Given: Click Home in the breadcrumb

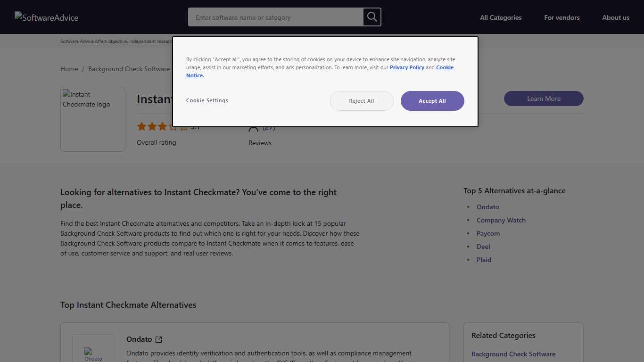Looking at the screenshot, I should click(69, 69).
